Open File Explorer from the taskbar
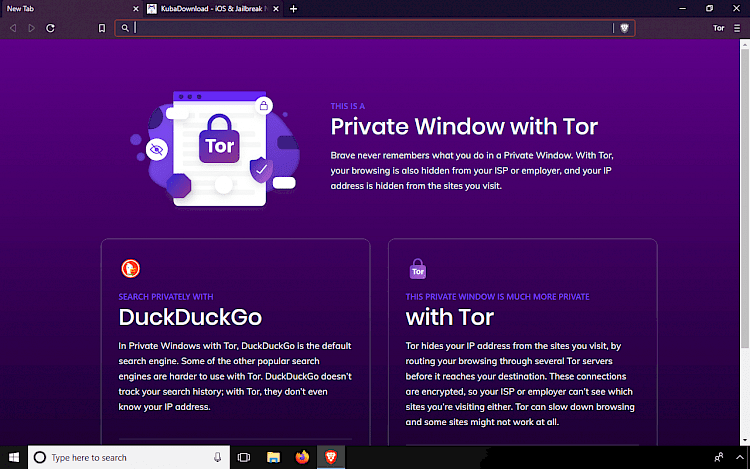The image size is (750, 469). pyautogui.click(x=273, y=458)
